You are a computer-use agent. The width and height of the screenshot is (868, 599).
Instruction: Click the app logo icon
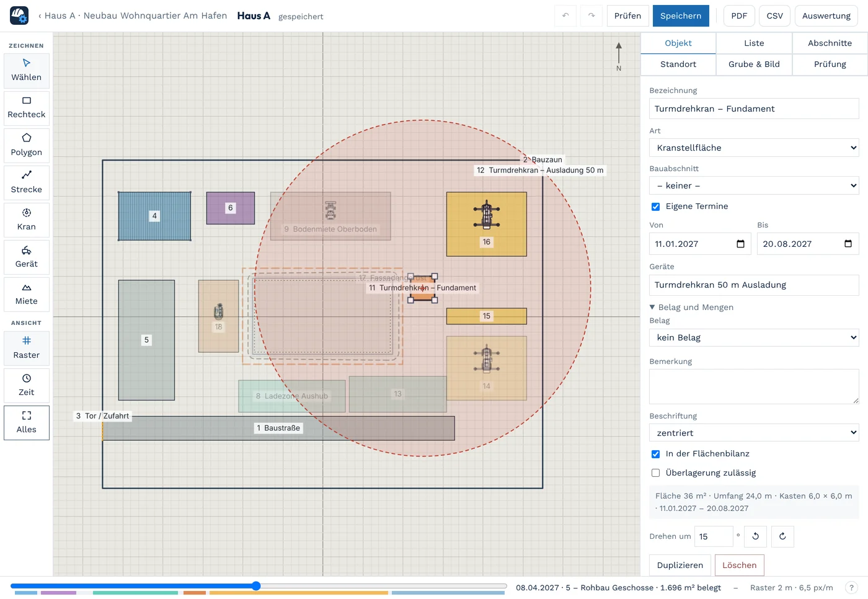[19, 16]
